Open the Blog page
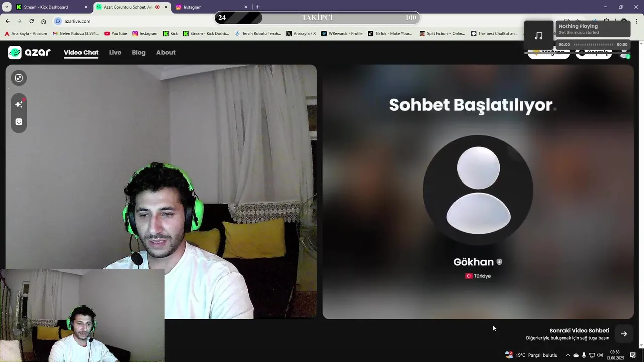Image resolution: width=644 pixels, height=362 pixels. (139, 52)
